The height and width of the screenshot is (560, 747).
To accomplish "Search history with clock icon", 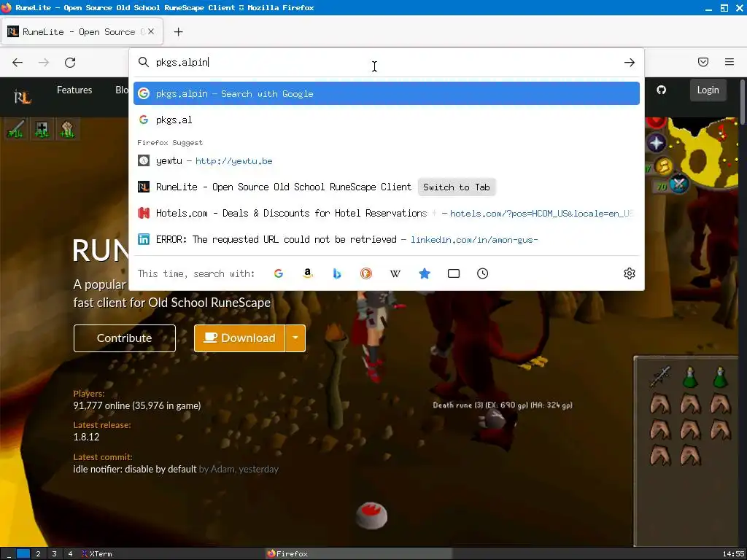I will click(x=483, y=273).
